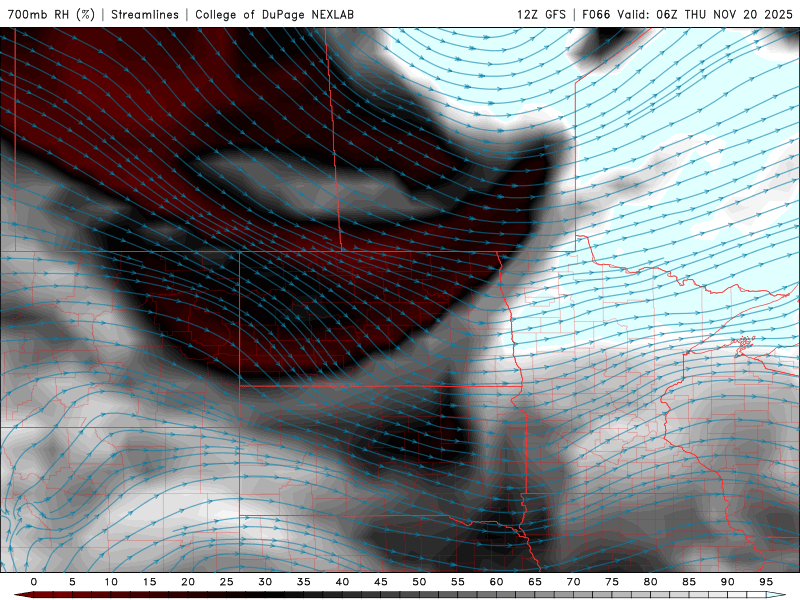Click the 35 tick label on legend
Screen dimensions: 800x600
[x=304, y=582]
